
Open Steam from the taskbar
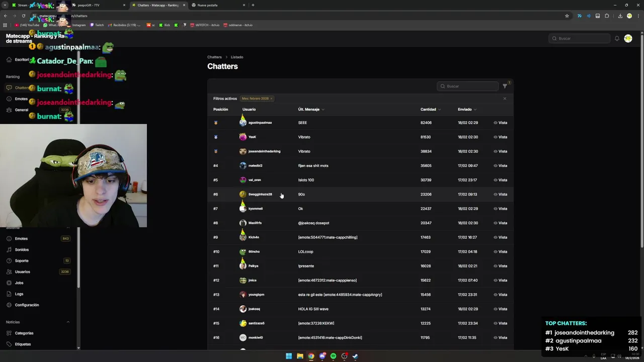[x=355, y=356]
